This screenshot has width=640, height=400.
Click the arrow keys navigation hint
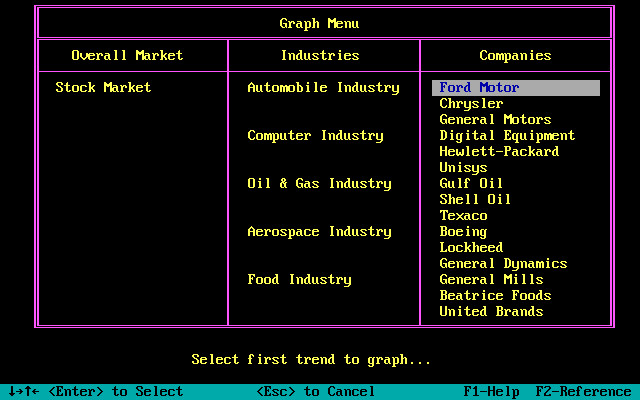point(24,391)
